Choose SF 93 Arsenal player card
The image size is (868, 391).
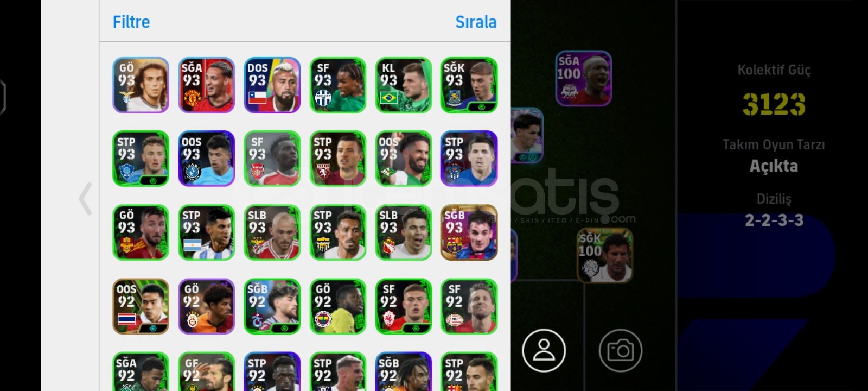pyautogui.click(x=272, y=159)
